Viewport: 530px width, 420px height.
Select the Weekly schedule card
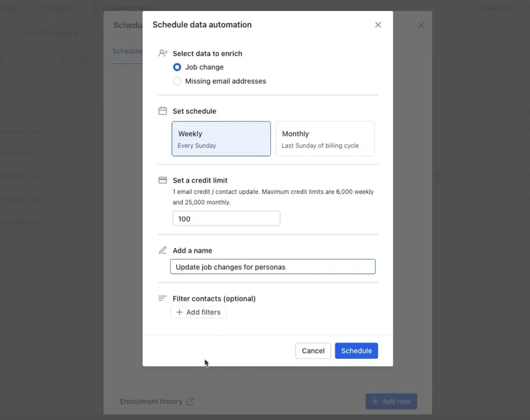tap(221, 138)
